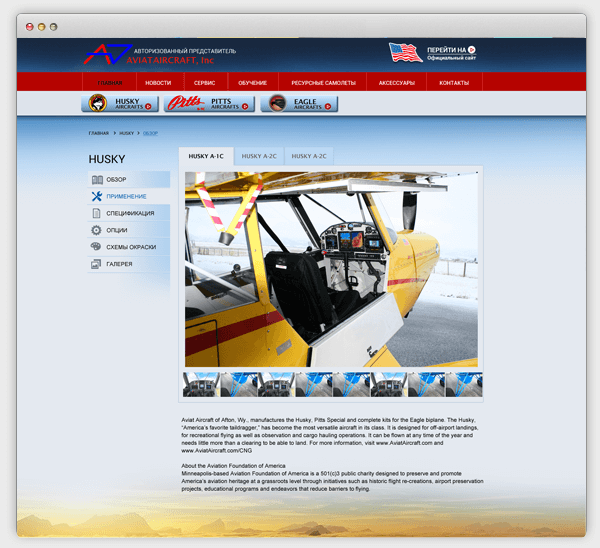Click HUSKY in the breadcrumb trail
Image resolution: width=600 pixels, height=548 pixels.
click(x=127, y=133)
